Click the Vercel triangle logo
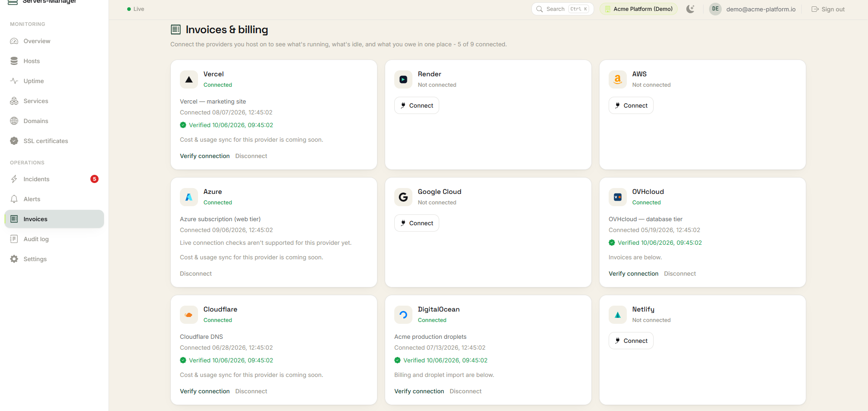The width and height of the screenshot is (868, 411). coord(189,79)
